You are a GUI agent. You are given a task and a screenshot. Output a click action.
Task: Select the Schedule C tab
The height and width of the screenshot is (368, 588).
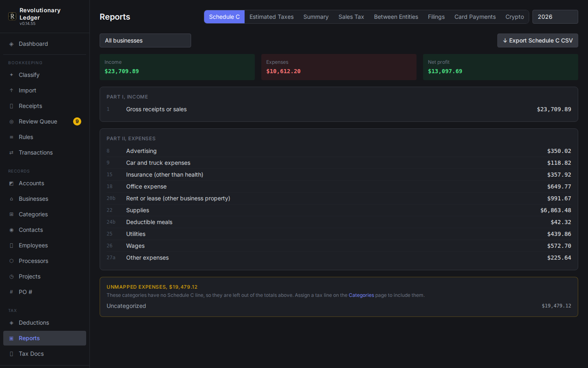point(224,17)
